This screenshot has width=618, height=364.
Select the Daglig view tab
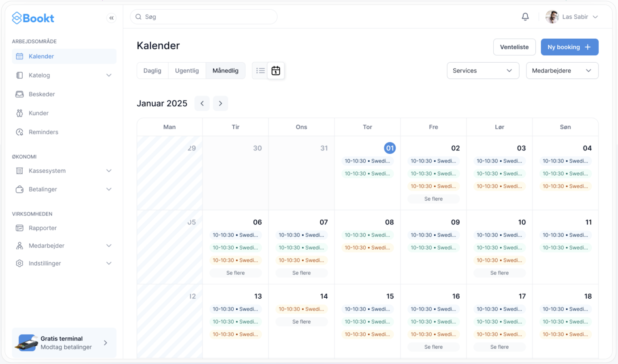152,70
